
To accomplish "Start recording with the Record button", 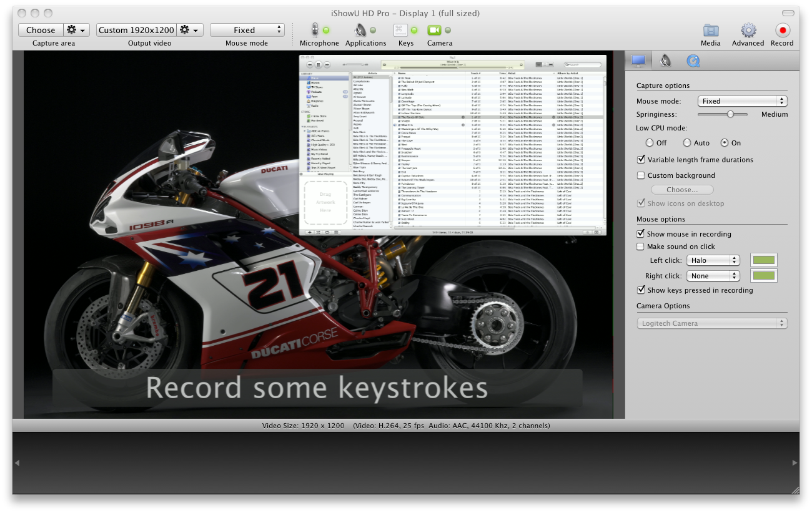I will coord(782,30).
